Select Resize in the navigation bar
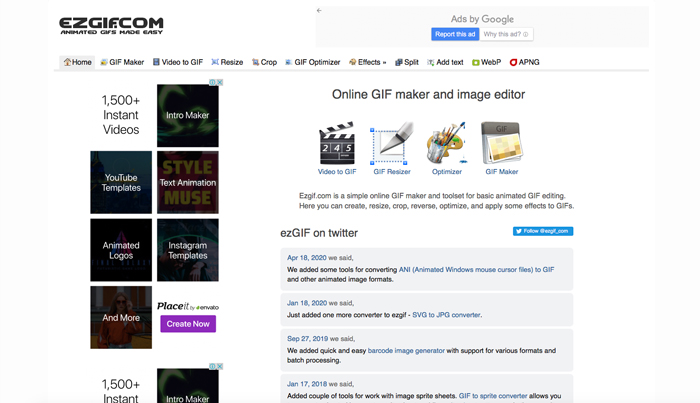Viewport: 700px width, 403px height. [x=227, y=62]
